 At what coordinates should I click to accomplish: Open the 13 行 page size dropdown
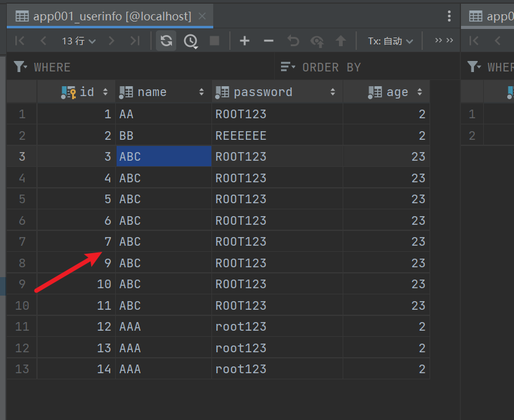coord(79,41)
